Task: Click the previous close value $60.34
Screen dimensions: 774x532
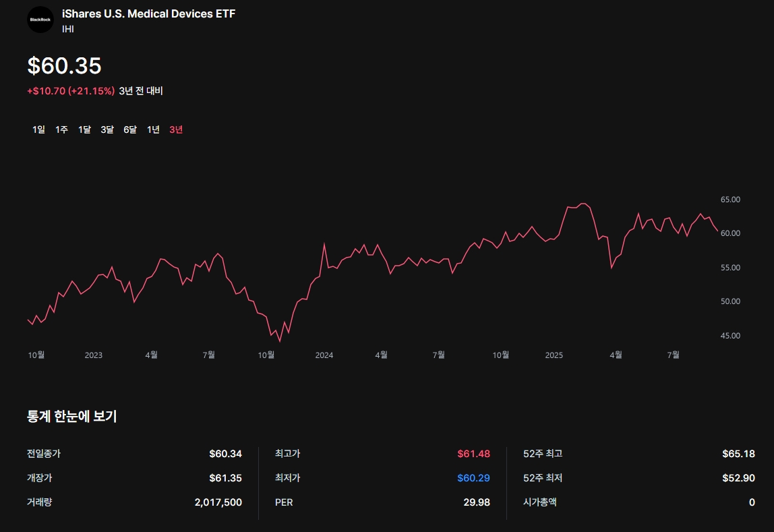Action: 226,454
